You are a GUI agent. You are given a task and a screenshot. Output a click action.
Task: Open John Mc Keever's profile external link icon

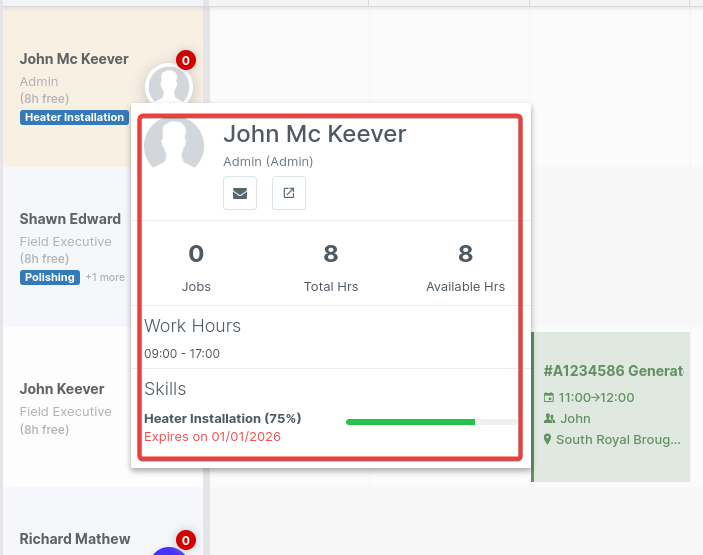[x=289, y=193]
